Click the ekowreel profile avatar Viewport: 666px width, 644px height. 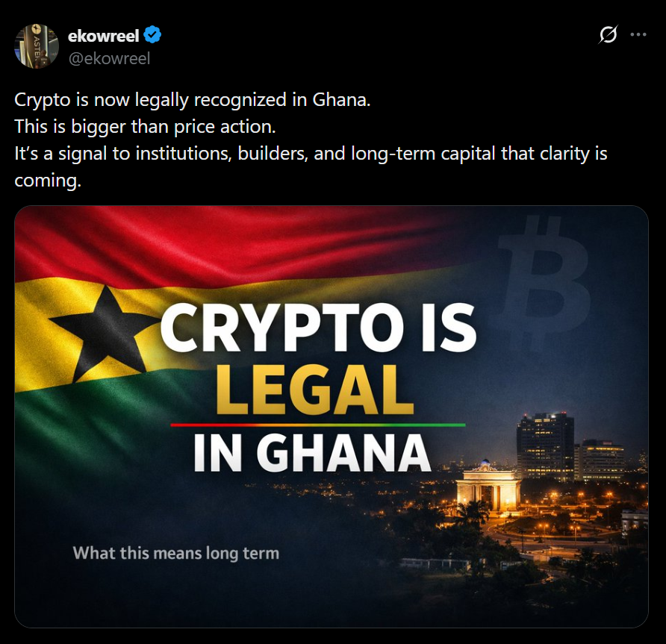pos(37,46)
